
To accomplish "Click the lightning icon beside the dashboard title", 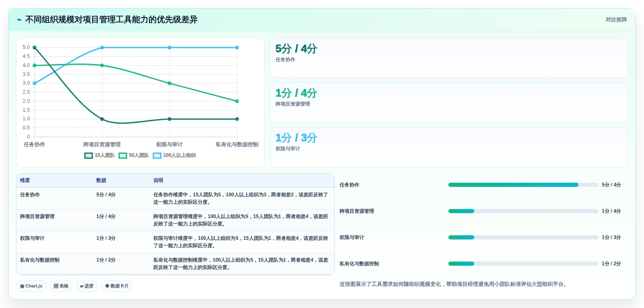I will (19, 20).
